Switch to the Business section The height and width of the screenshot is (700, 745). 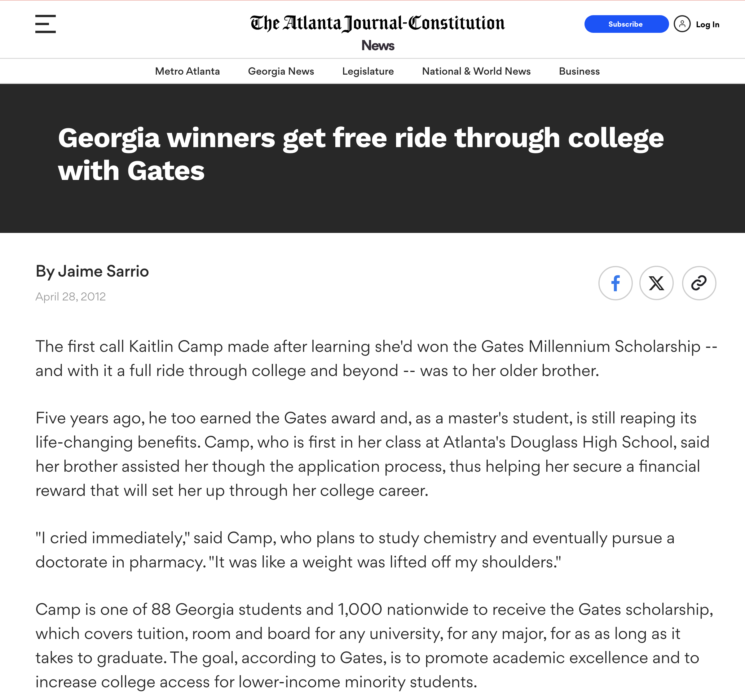579,71
